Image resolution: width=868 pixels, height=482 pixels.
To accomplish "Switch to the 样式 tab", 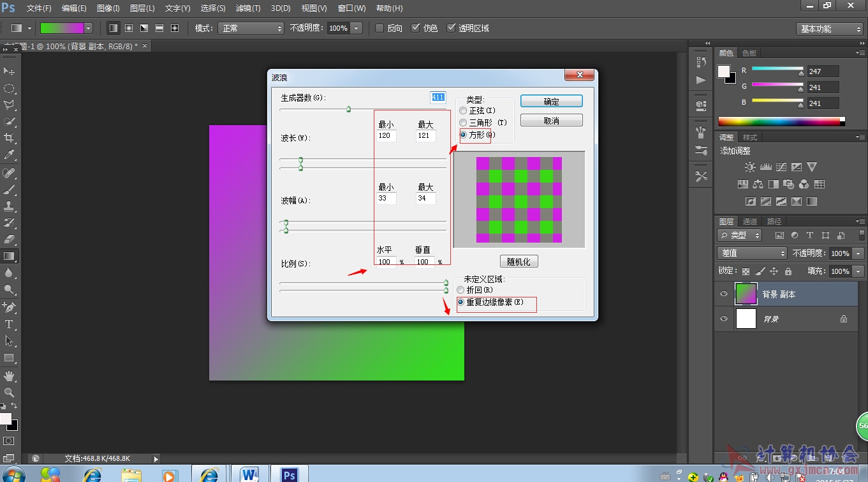I will [750, 137].
